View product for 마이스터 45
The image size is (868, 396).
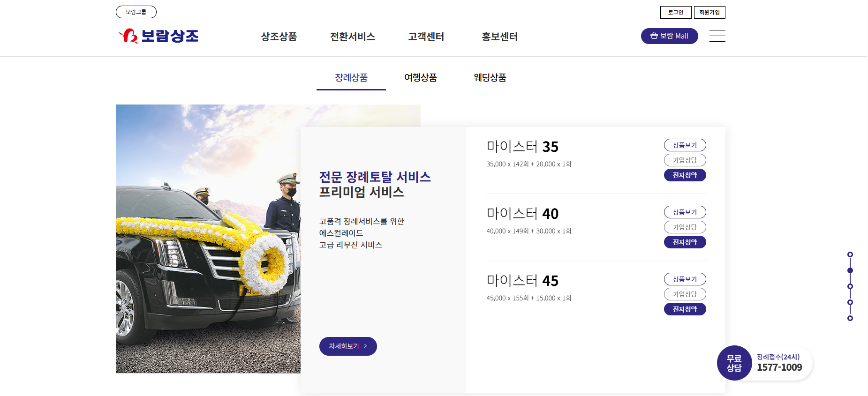pos(685,279)
